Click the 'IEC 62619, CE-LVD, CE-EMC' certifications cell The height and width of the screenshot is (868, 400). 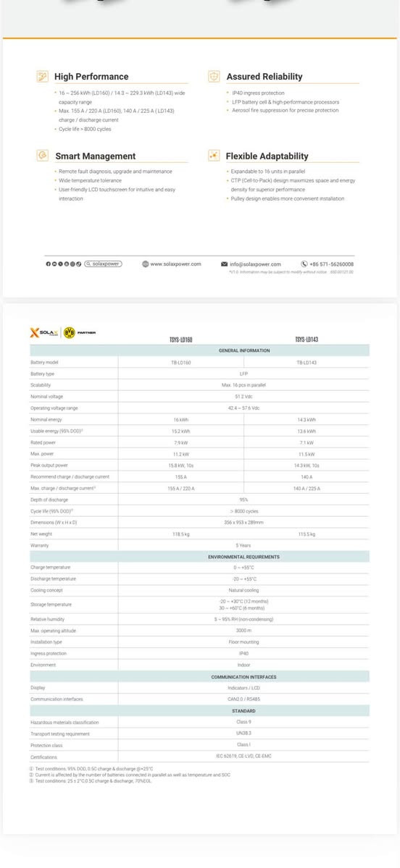[x=243, y=757]
